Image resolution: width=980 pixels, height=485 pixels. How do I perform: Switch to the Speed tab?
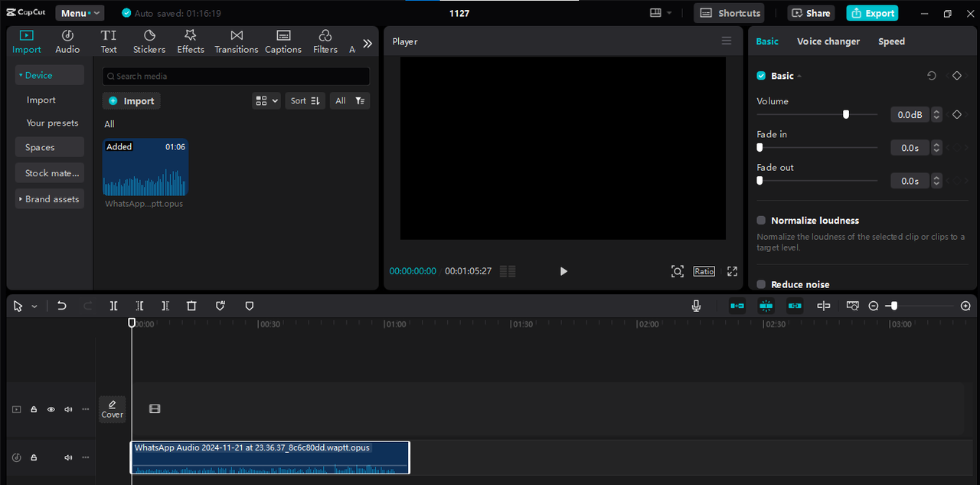pyautogui.click(x=891, y=41)
